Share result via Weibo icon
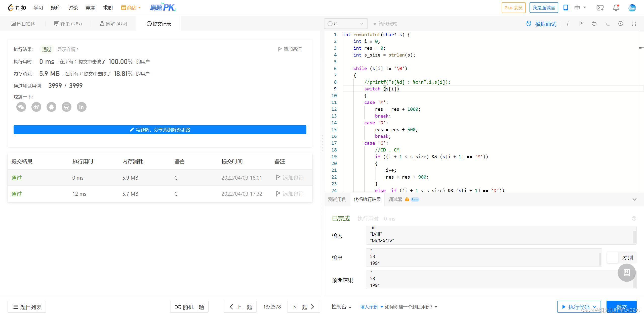Viewport: 644px width, 315px height. point(36,107)
